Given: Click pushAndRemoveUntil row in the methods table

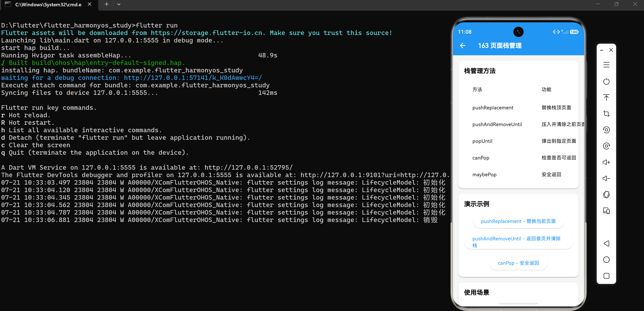Looking at the screenshot, I should pos(518,124).
